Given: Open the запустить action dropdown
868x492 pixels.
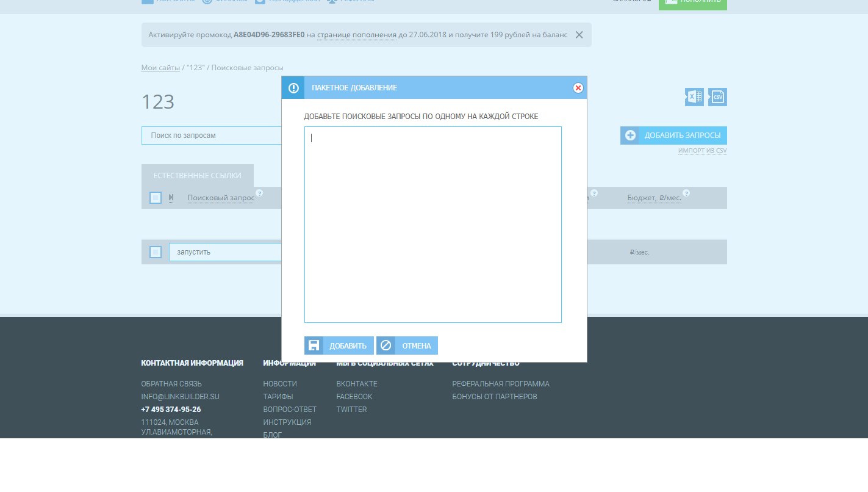Looking at the screenshot, I should tap(226, 252).
